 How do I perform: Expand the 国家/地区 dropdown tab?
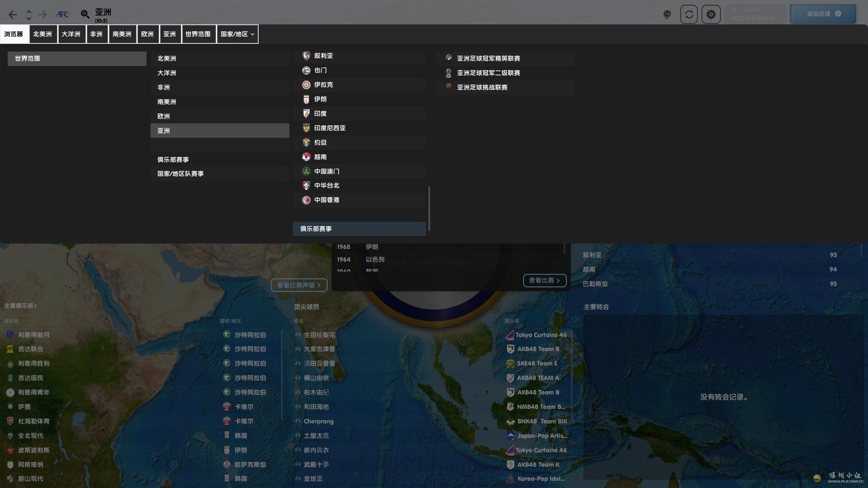coord(237,34)
